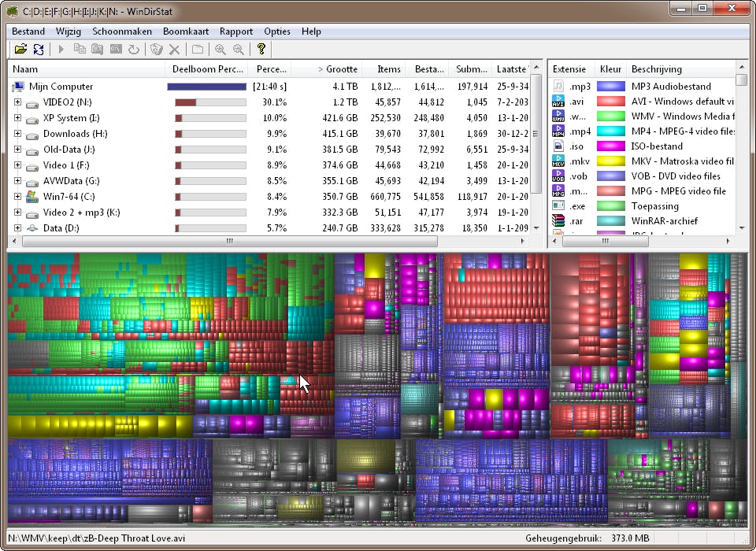Click the extension list's scroll down arrow
The image size is (756, 551).
coord(741,228)
